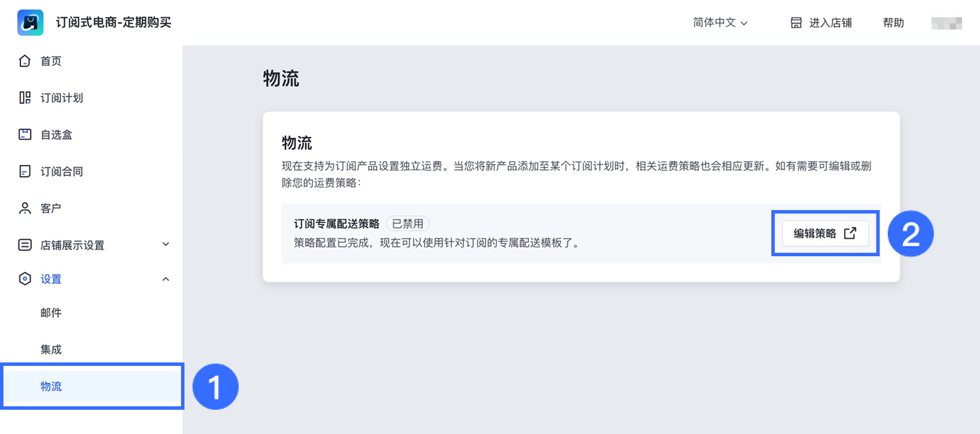Screen dimensions: 980x434
Task: Click the 店铺展示设置 list icon
Action: (x=24, y=245)
